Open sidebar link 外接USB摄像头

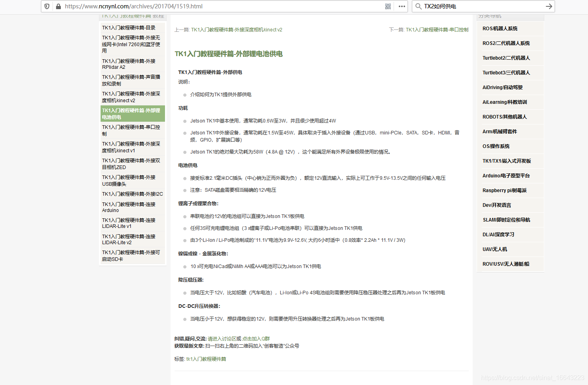pyautogui.click(x=129, y=181)
